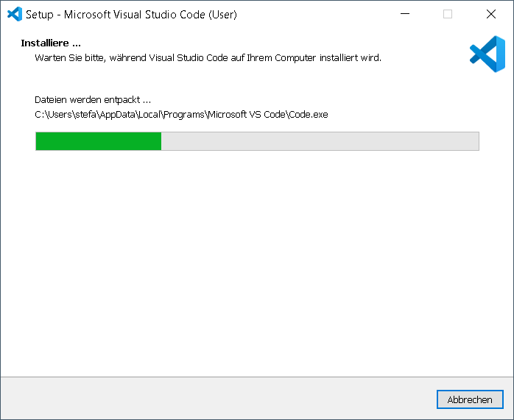The image size is (514, 420).
Task: Click the edge where green progress fill ends
Action: [x=161, y=141]
